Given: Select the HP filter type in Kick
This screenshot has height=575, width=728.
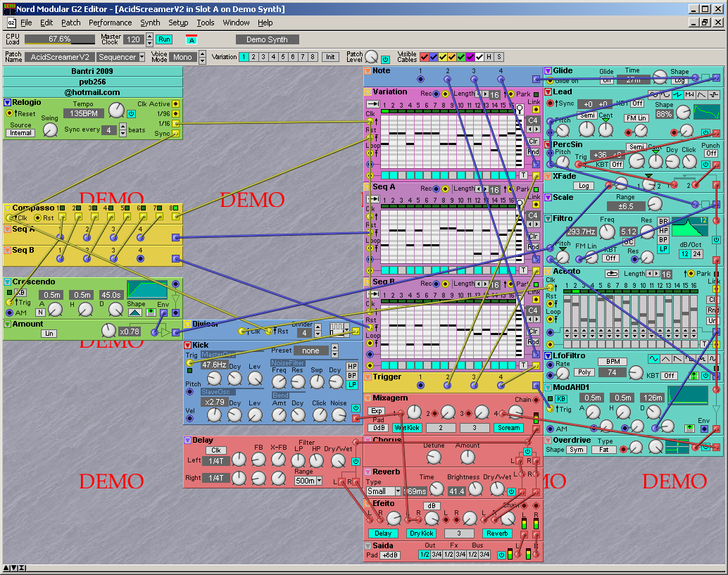Looking at the screenshot, I should [352, 367].
